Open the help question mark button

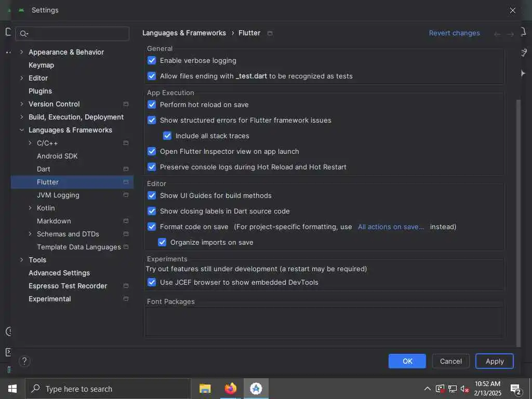24,361
